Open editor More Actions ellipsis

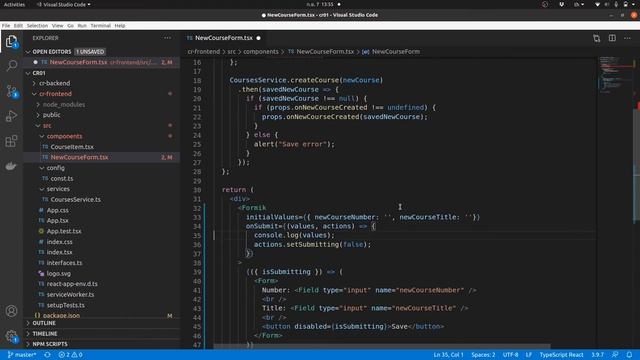tap(627, 38)
